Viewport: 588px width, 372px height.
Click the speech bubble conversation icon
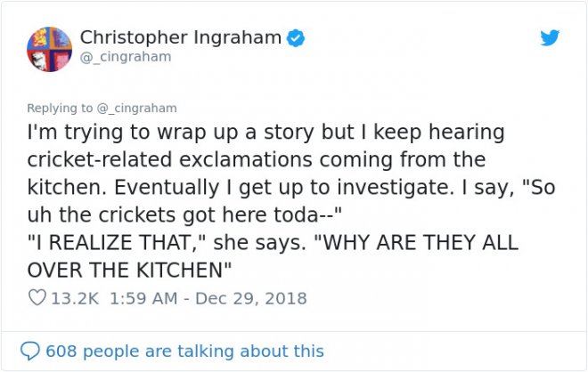pyautogui.click(x=29, y=351)
